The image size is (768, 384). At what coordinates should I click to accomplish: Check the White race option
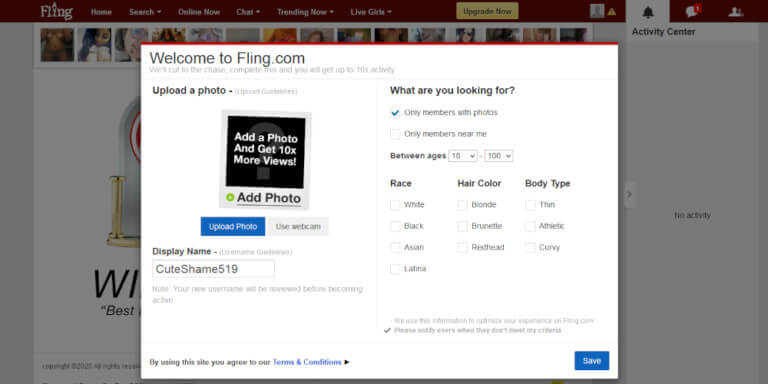click(x=395, y=205)
